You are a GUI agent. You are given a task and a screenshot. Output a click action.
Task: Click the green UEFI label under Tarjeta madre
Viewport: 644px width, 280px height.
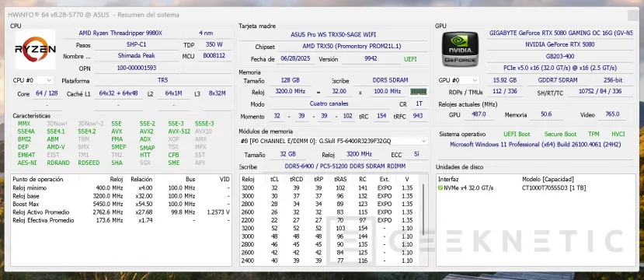410,59
